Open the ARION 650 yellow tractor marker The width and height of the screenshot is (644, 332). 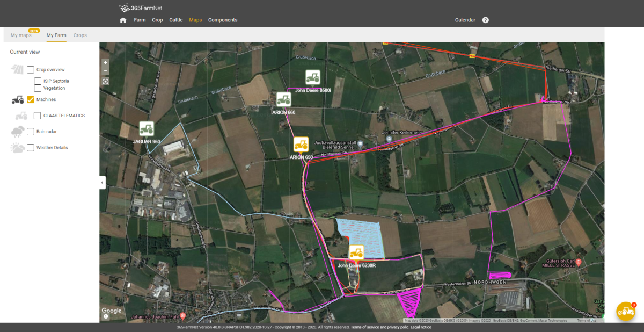pos(301,144)
